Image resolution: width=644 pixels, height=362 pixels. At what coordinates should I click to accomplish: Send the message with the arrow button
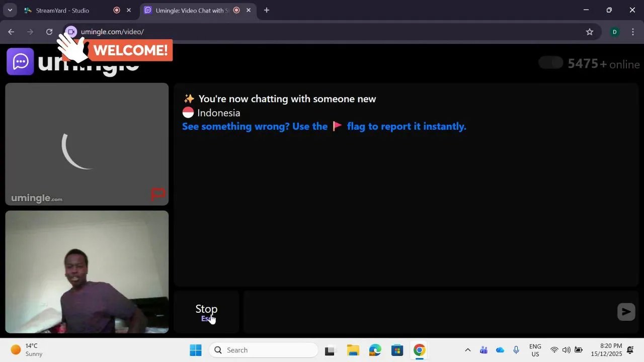(x=626, y=312)
